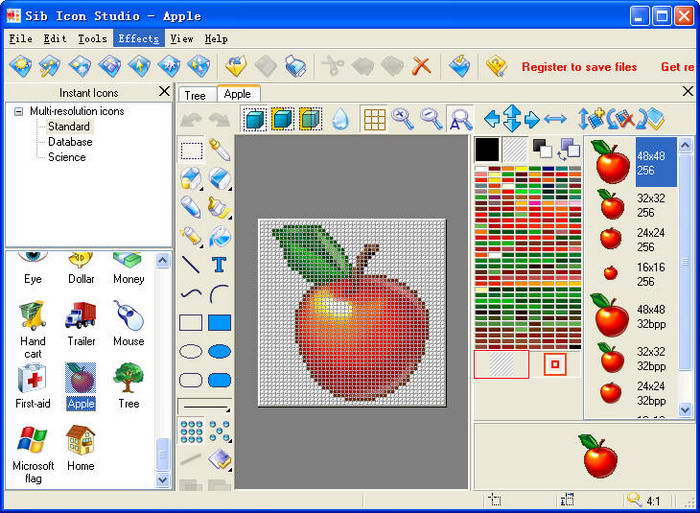Click the black foreground color swatch
Screen dimensions: 700x513
click(x=487, y=150)
